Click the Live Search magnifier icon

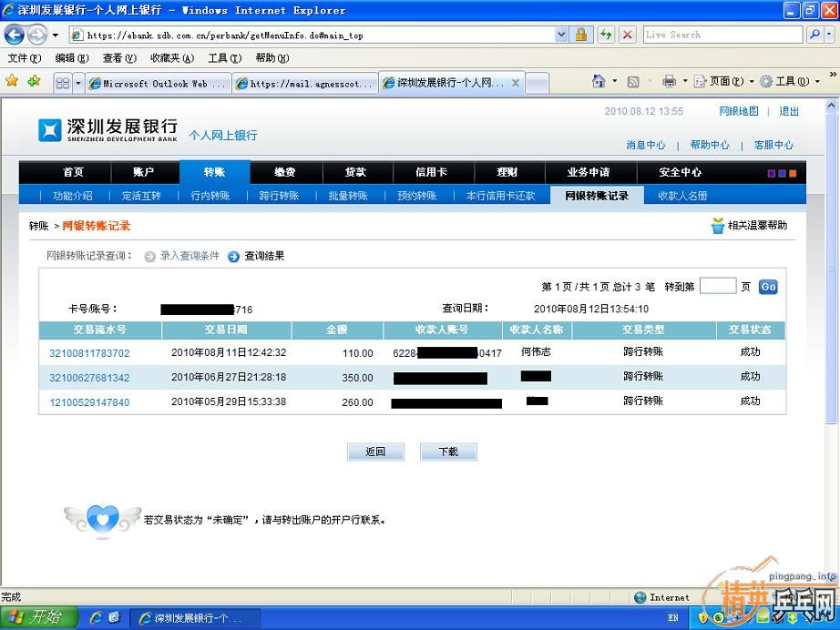click(814, 35)
